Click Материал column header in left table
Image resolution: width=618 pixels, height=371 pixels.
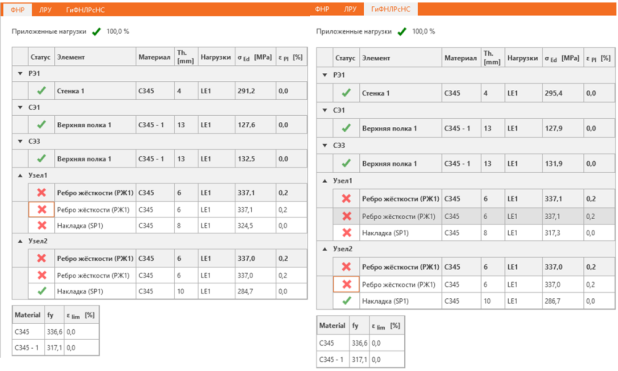[154, 57]
